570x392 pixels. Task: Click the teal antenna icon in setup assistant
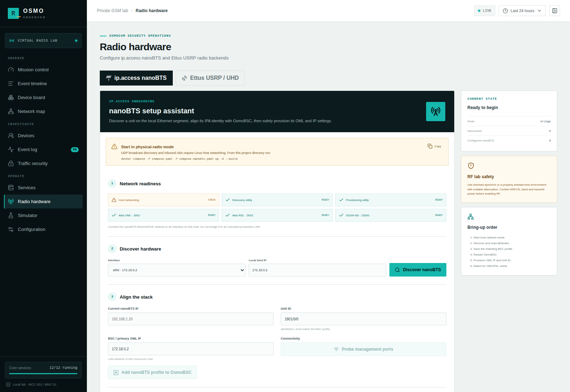pyautogui.click(x=436, y=112)
